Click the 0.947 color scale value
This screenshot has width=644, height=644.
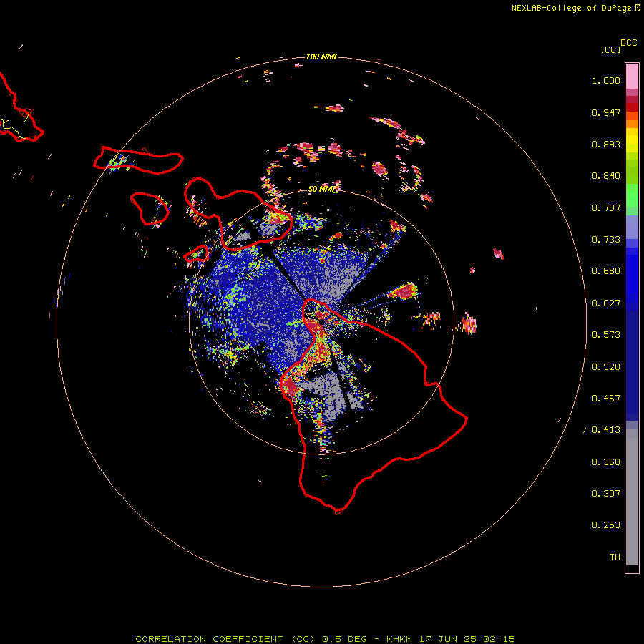click(x=606, y=112)
